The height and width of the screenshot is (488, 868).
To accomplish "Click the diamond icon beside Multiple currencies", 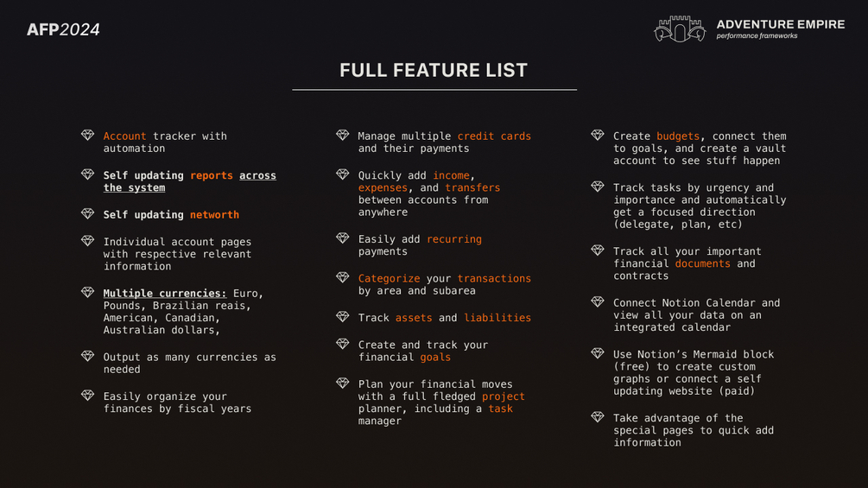I will [87, 293].
